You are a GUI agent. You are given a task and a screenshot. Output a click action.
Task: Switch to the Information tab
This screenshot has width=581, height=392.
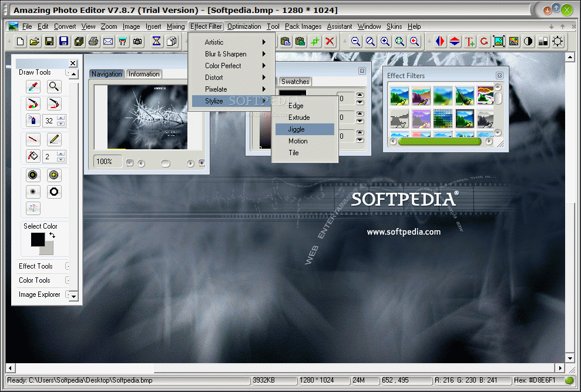coord(144,74)
